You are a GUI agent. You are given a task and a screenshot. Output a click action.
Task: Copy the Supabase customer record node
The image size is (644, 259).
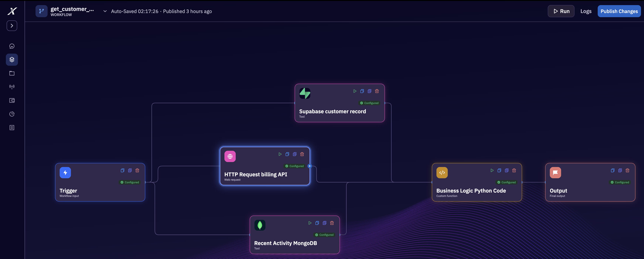pyautogui.click(x=362, y=91)
